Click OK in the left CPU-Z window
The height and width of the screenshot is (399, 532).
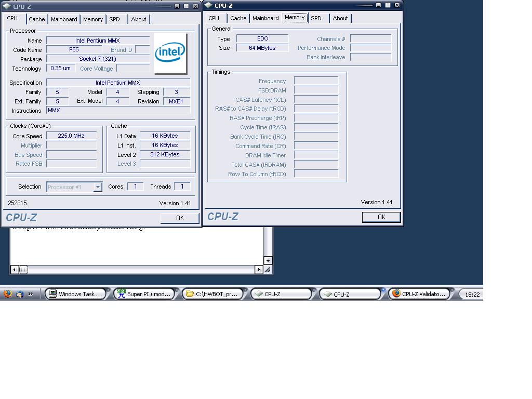(x=180, y=218)
